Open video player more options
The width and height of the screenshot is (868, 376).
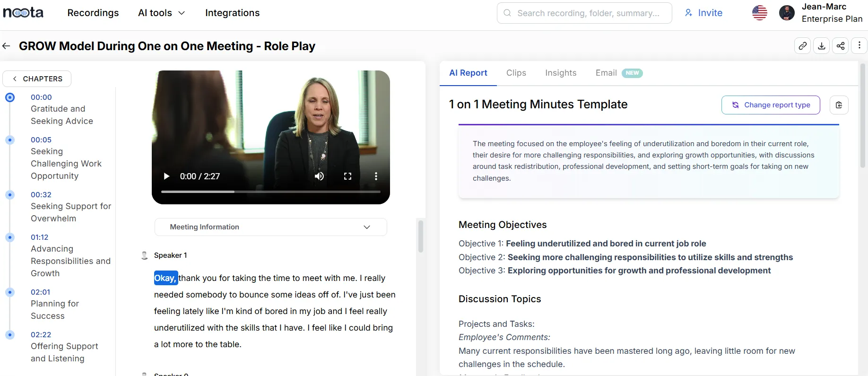tap(376, 176)
